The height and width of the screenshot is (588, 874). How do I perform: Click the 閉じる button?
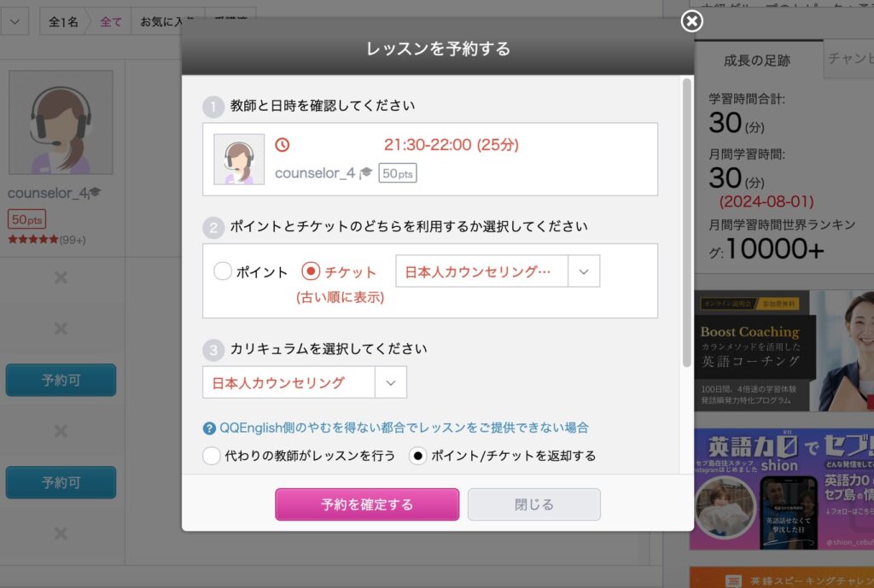point(533,504)
